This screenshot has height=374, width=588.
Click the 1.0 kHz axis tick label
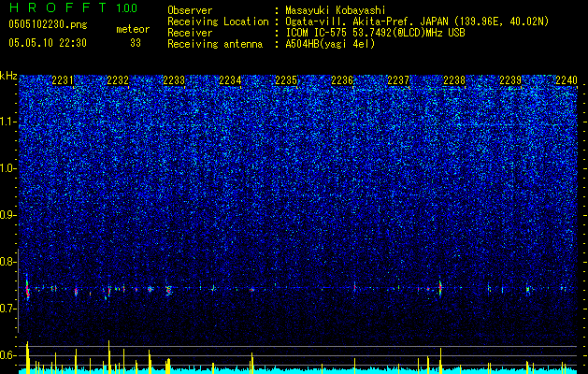(x=8, y=168)
